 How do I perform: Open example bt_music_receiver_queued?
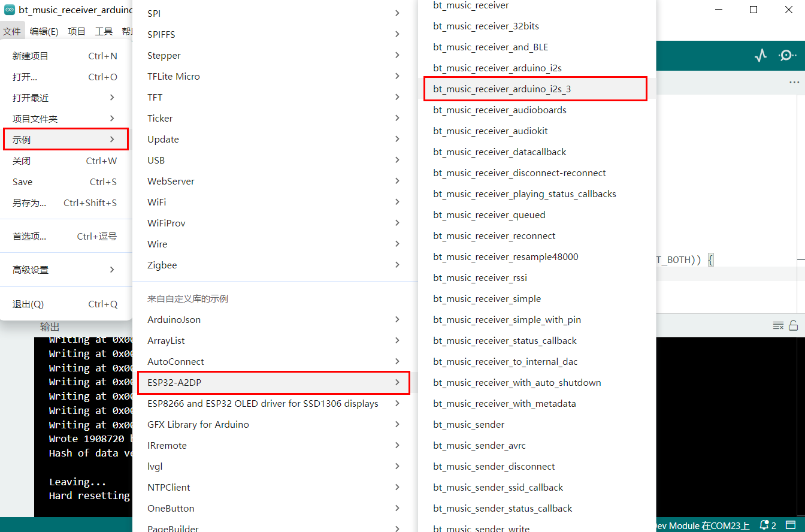(x=536, y=214)
